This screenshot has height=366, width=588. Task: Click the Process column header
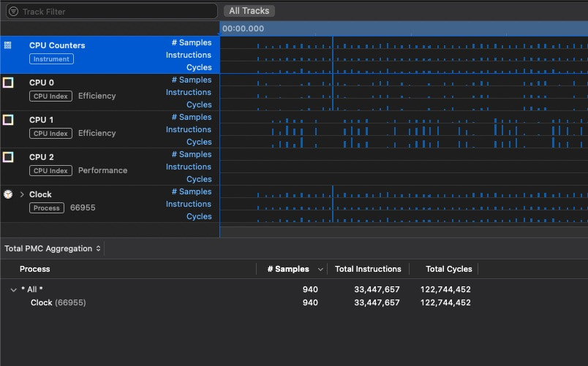point(35,269)
